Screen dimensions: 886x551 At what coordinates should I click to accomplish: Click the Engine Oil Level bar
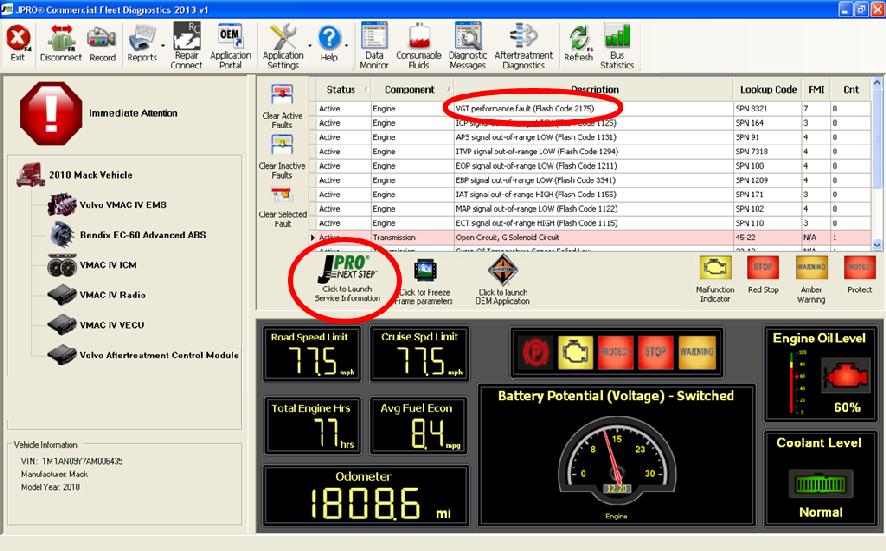pos(792,382)
